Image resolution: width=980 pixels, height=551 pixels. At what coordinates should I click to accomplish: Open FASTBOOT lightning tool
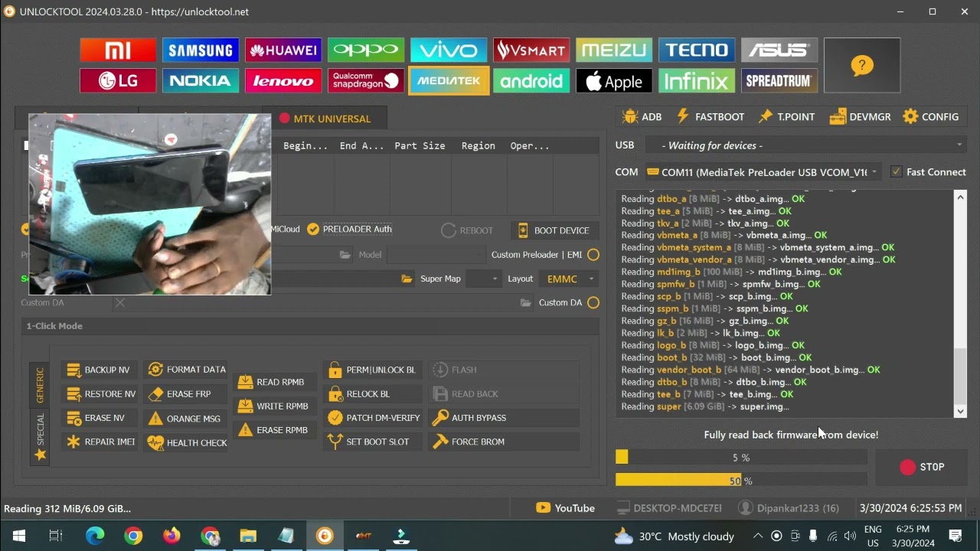[710, 117]
